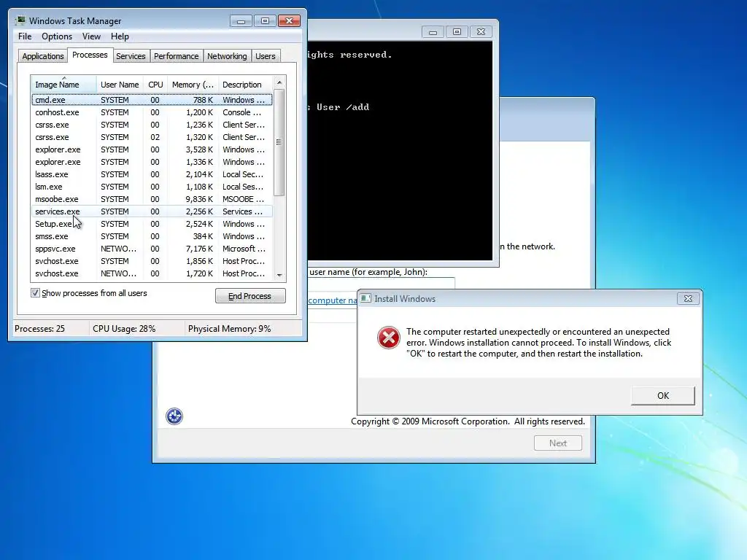Toggle Show processes from all users
The image size is (747, 560).
click(x=35, y=293)
